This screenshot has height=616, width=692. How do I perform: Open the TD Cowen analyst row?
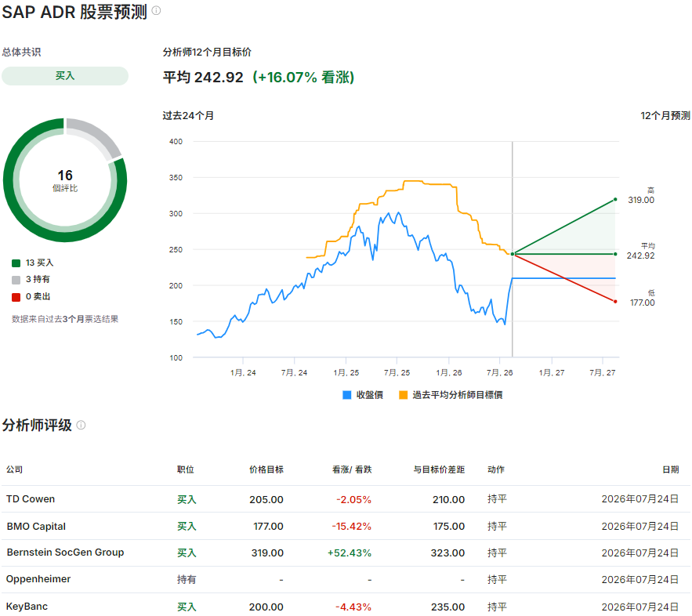[346, 499]
